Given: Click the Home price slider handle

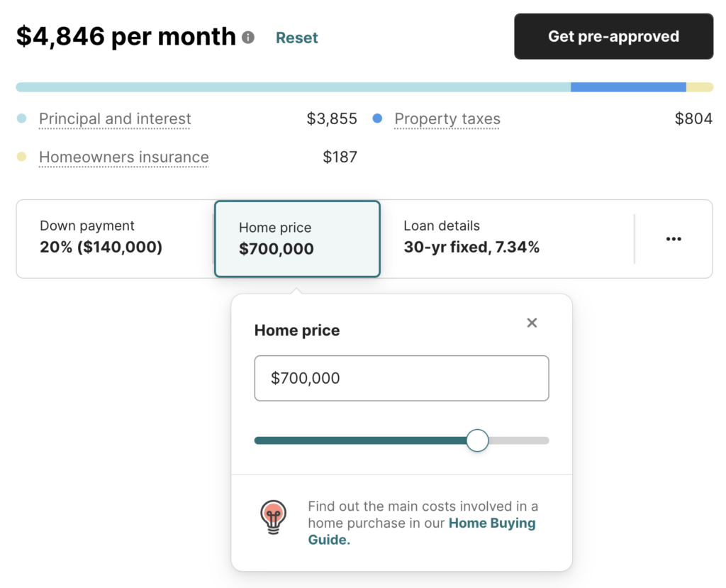Looking at the screenshot, I should point(477,440).
